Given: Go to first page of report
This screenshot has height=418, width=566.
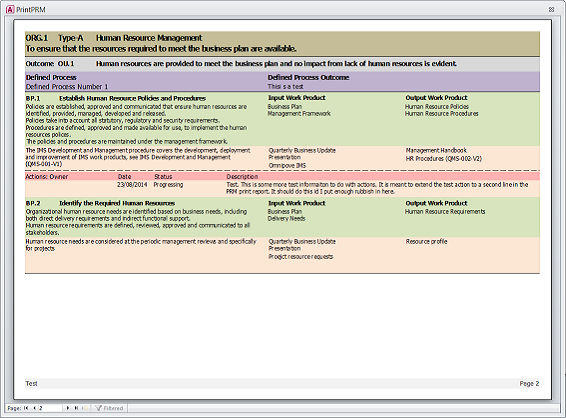Looking at the screenshot, I should (x=26, y=408).
